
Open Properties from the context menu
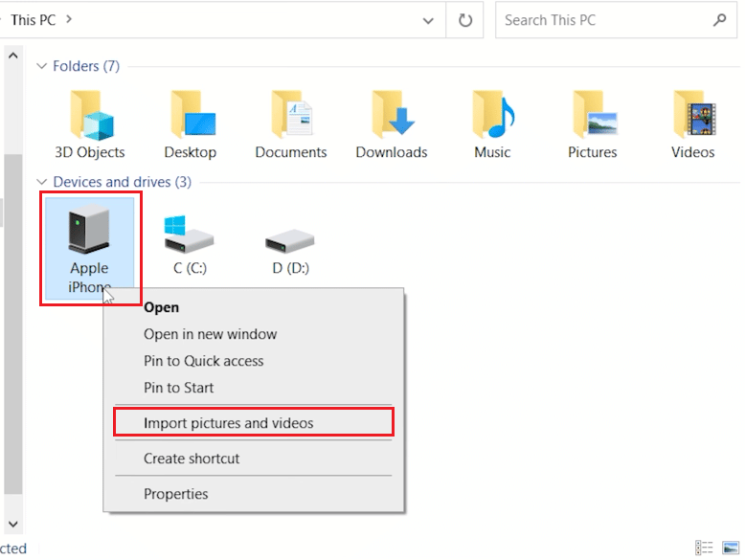pyautogui.click(x=254, y=494)
